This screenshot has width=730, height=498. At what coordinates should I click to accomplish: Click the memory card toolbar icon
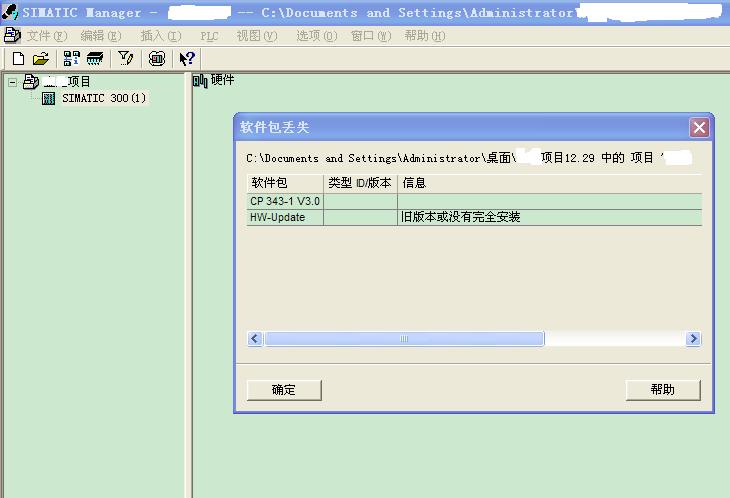[x=95, y=59]
